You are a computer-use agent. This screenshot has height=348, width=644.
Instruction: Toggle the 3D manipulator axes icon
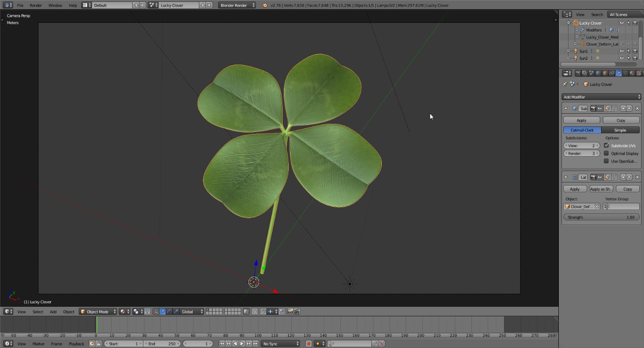[x=156, y=312]
